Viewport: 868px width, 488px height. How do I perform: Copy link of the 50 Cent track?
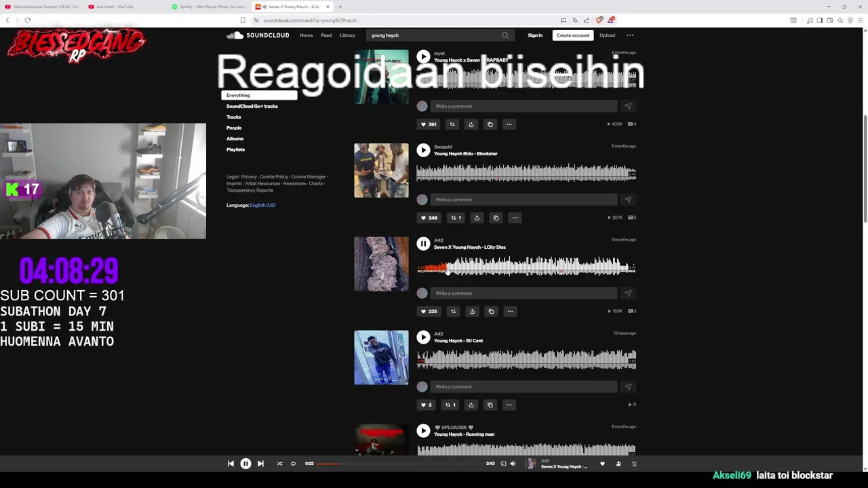pyautogui.click(x=490, y=405)
